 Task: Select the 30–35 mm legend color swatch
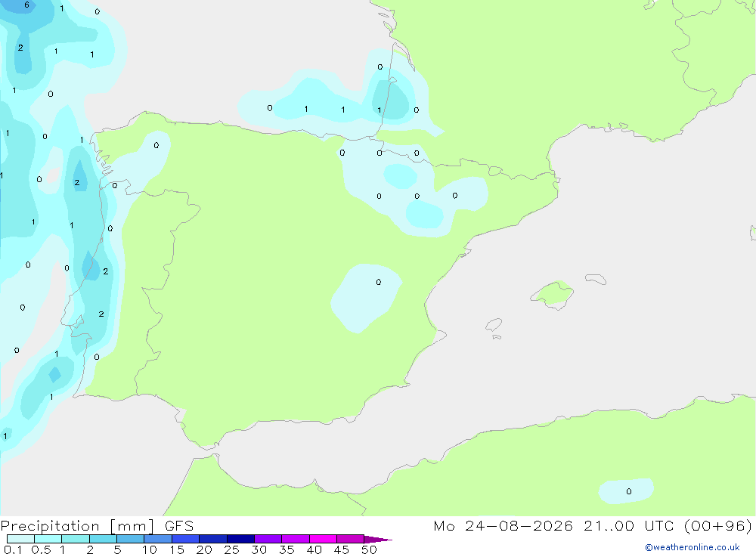click(x=268, y=539)
